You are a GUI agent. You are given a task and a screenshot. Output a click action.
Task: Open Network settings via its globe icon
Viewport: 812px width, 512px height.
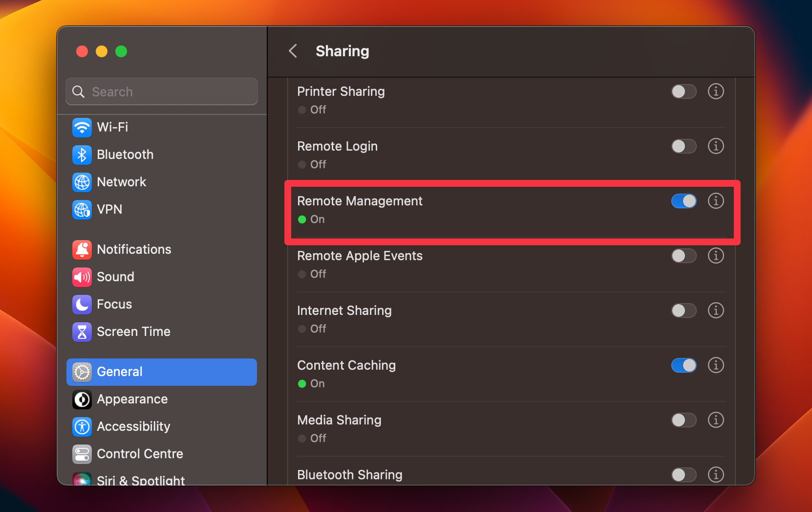point(82,182)
